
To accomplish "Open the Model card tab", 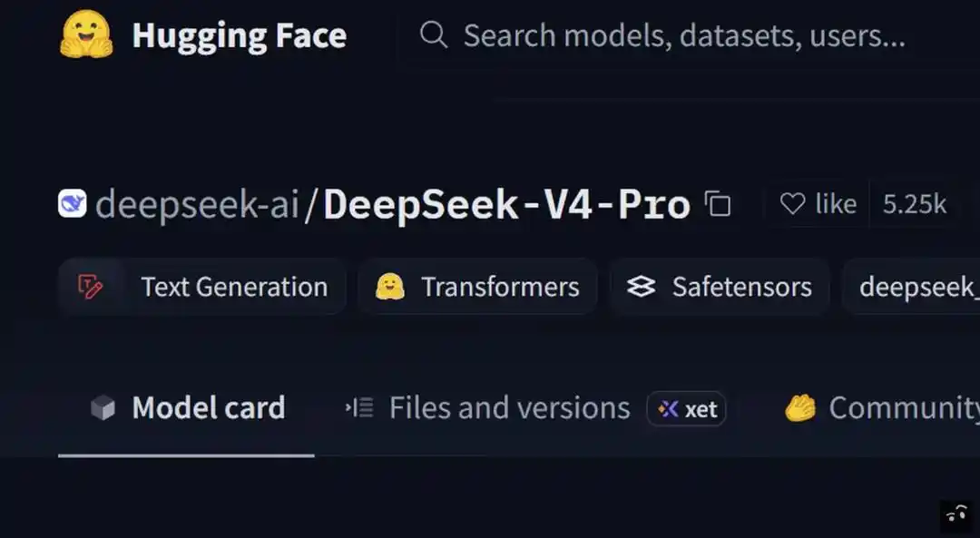I will pos(186,408).
